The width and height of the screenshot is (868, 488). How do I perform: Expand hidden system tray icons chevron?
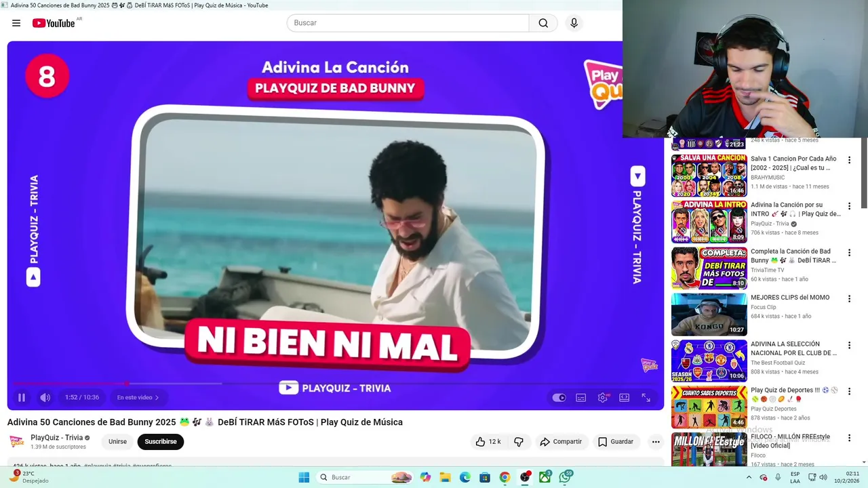tap(749, 477)
